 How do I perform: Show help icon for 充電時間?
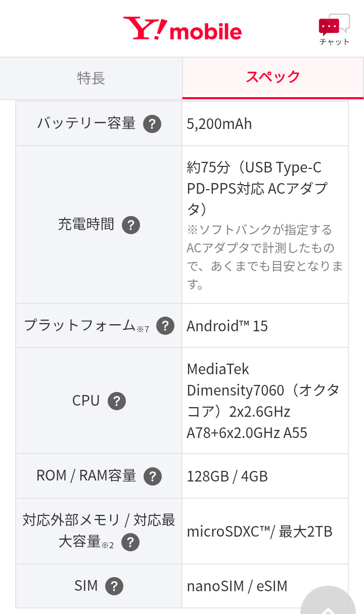(131, 225)
